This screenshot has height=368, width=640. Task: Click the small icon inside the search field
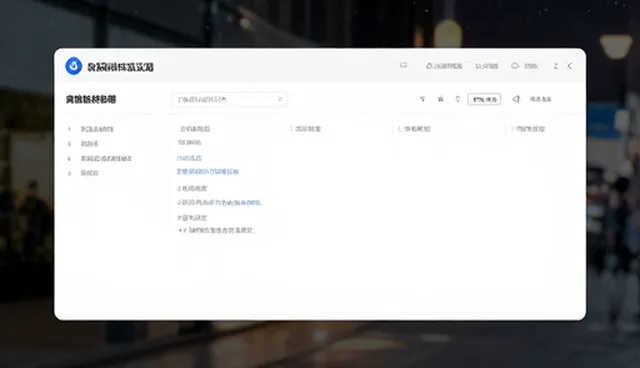(x=280, y=99)
